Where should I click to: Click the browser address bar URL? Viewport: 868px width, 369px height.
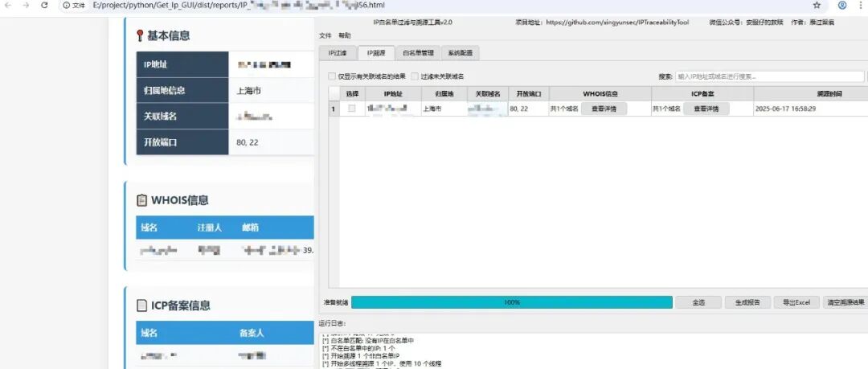239,5
